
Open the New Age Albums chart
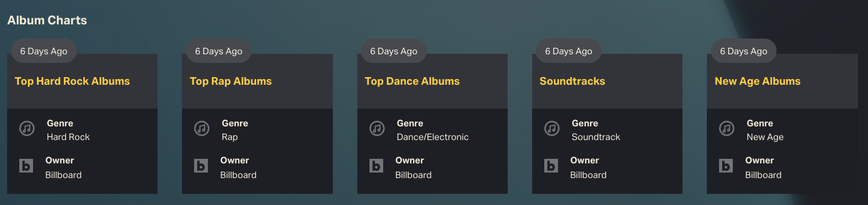(757, 81)
